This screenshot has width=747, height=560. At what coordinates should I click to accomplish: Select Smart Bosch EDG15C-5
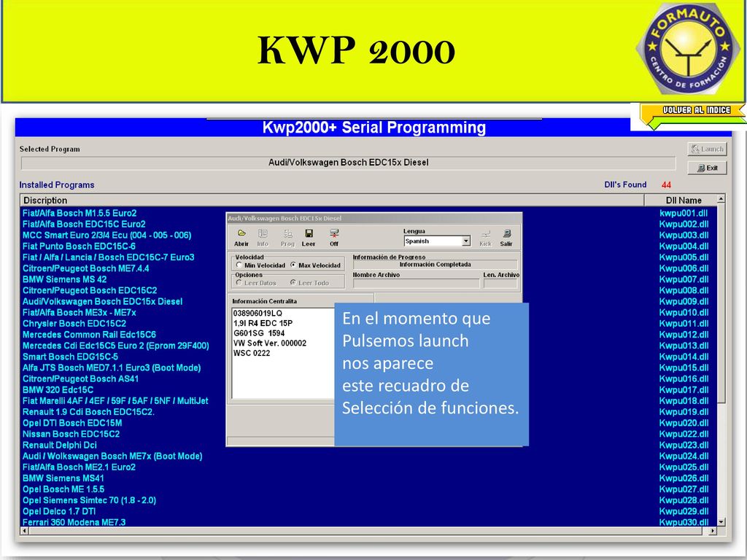(x=71, y=357)
